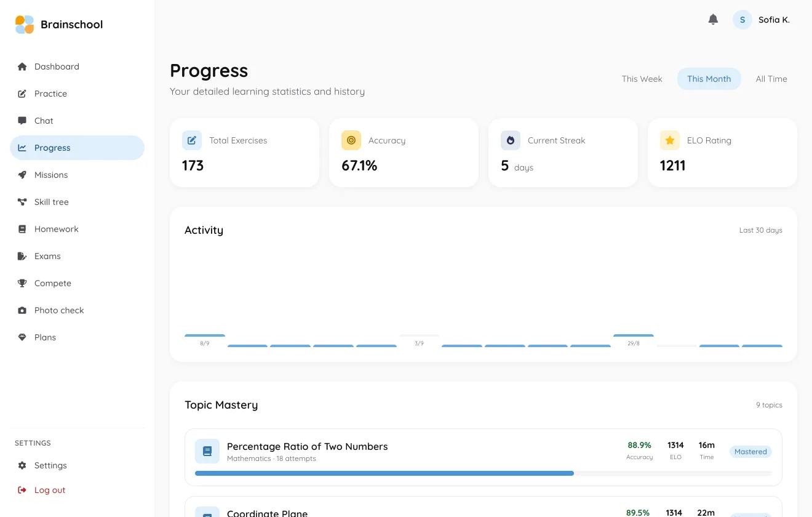Viewport: 812px width, 517px height.
Task: Click the Plans gem icon
Action: [22, 337]
